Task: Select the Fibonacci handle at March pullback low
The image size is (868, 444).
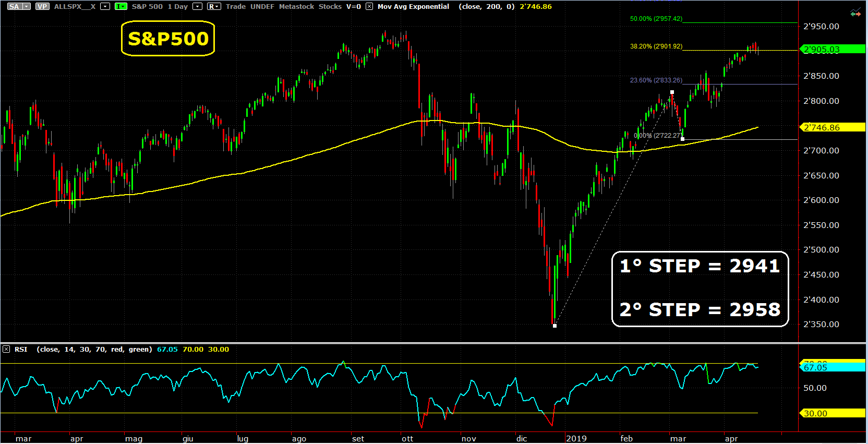Action: pyautogui.click(x=683, y=139)
